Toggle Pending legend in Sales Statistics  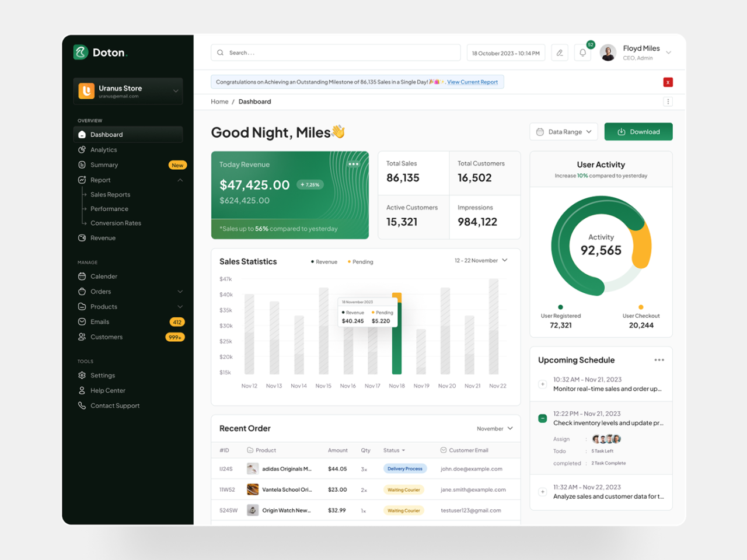(x=360, y=262)
